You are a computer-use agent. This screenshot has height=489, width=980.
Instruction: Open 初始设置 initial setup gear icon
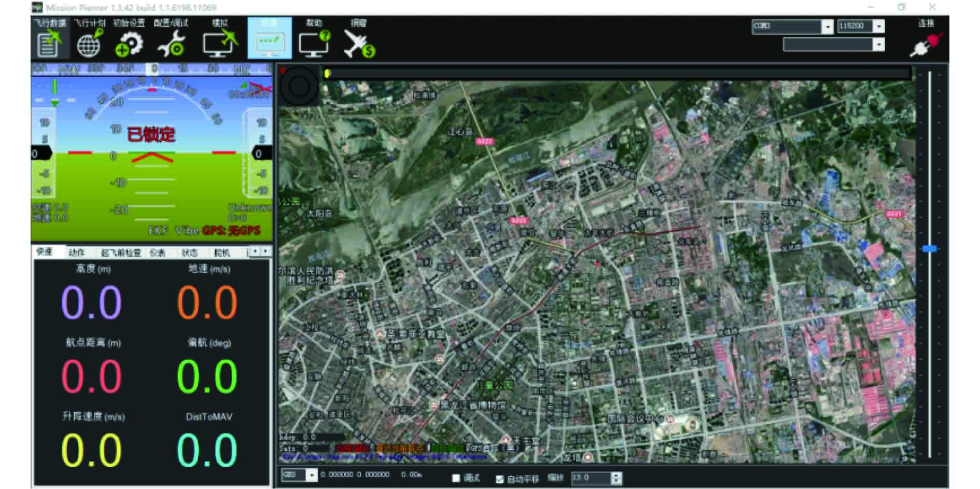point(129,40)
